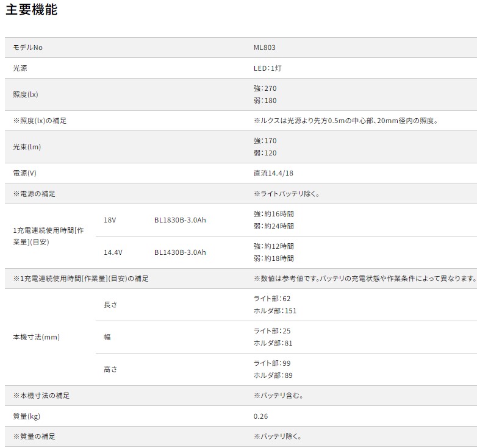Select the ※バッテリ除く。 mass note
477x448 pixels.
pyautogui.click(x=278, y=436)
